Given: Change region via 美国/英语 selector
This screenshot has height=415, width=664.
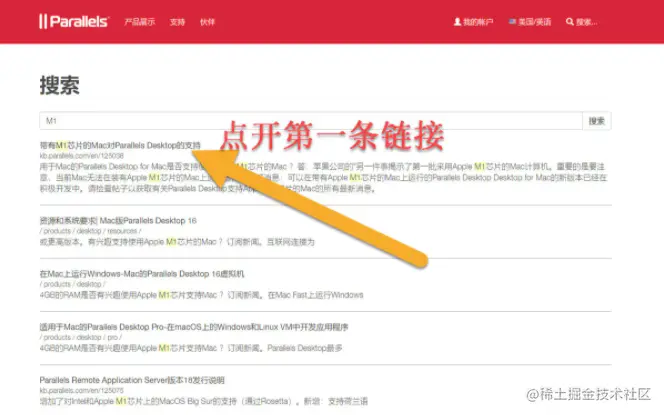Looking at the screenshot, I should point(530,22).
